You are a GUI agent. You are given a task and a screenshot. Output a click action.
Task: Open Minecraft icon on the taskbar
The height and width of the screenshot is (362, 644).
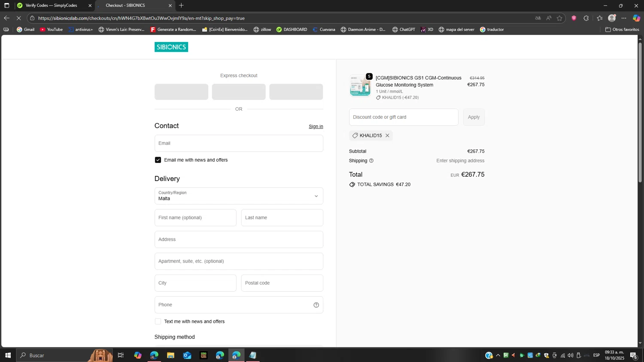pos(204,355)
